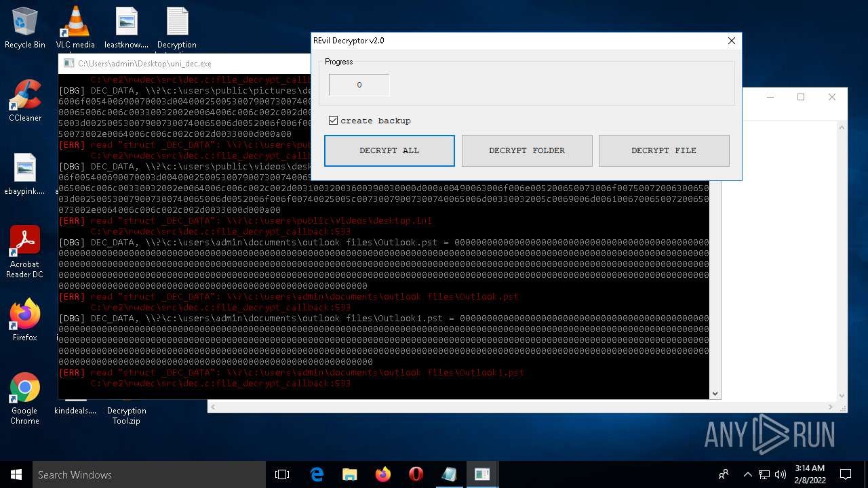Click the background window's scroll down arrow
The width and height of the screenshot is (868, 488).
click(x=842, y=396)
